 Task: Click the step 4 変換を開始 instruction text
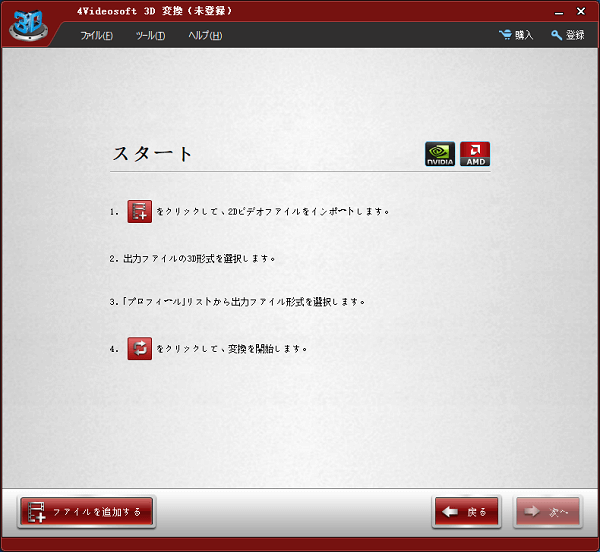pyautogui.click(x=232, y=349)
